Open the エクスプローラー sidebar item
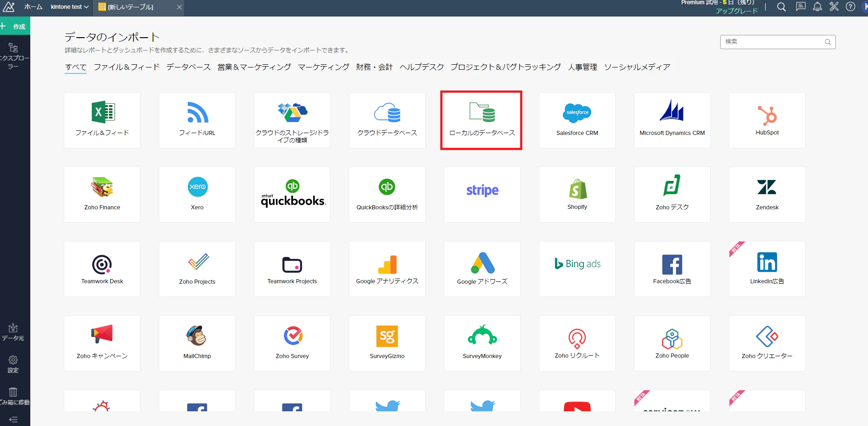The width and height of the screenshot is (868, 426). pyautogui.click(x=13, y=56)
